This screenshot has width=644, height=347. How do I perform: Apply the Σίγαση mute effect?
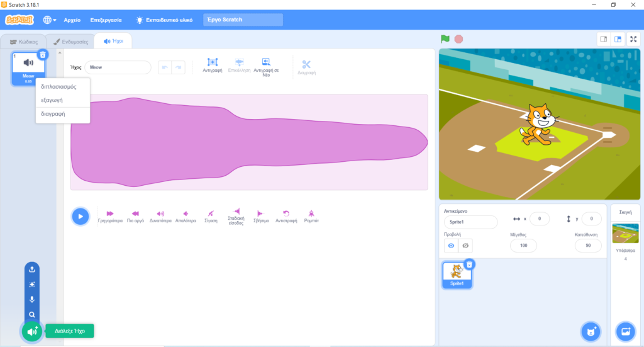click(x=211, y=216)
